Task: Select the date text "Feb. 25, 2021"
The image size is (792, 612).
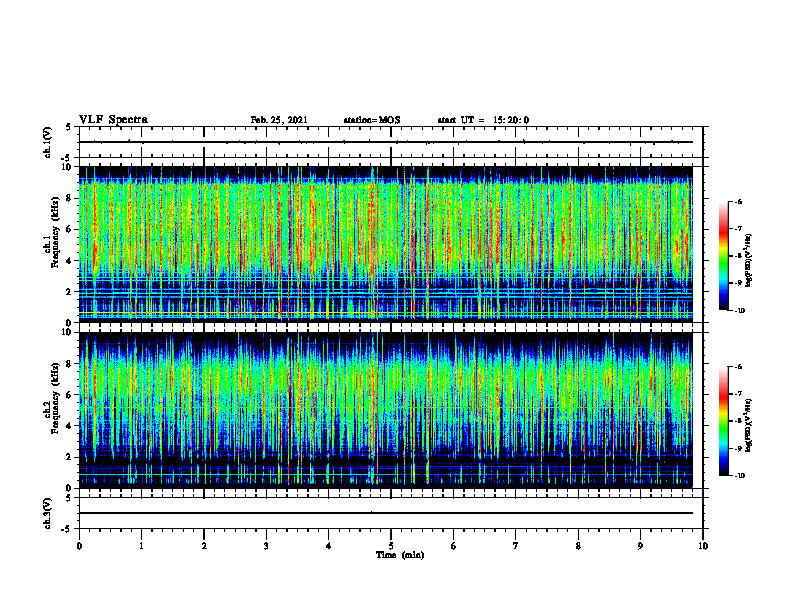Action: (x=279, y=120)
